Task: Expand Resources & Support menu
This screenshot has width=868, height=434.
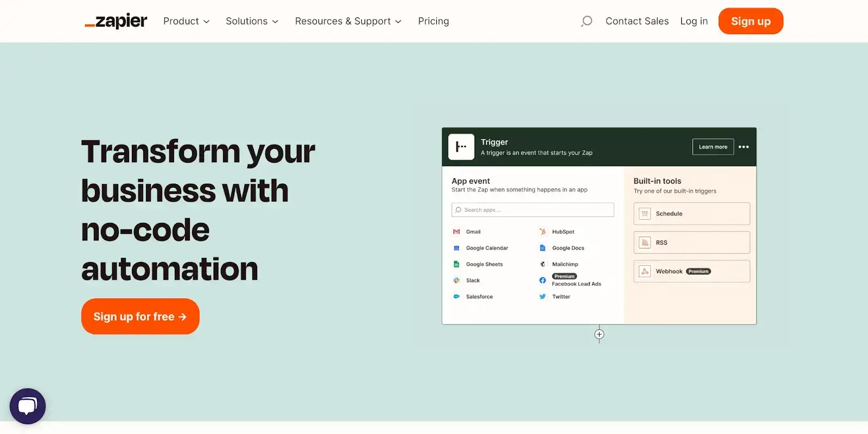Action: (x=348, y=21)
